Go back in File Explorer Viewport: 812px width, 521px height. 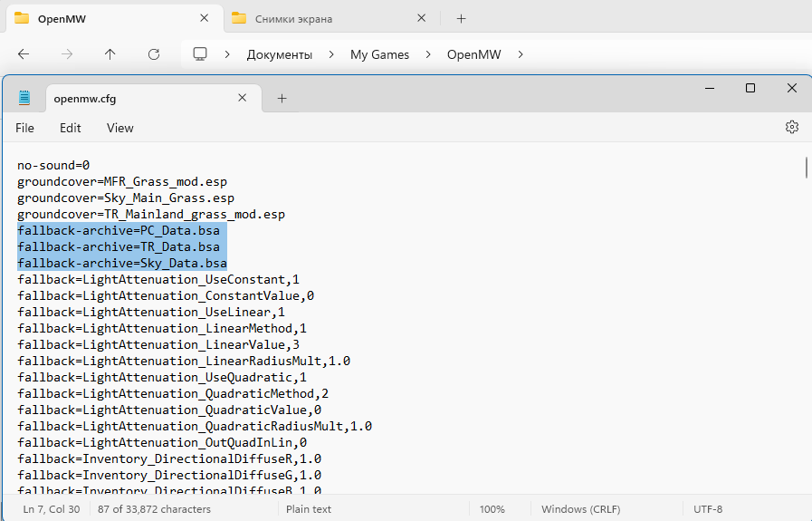[x=24, y=54]
